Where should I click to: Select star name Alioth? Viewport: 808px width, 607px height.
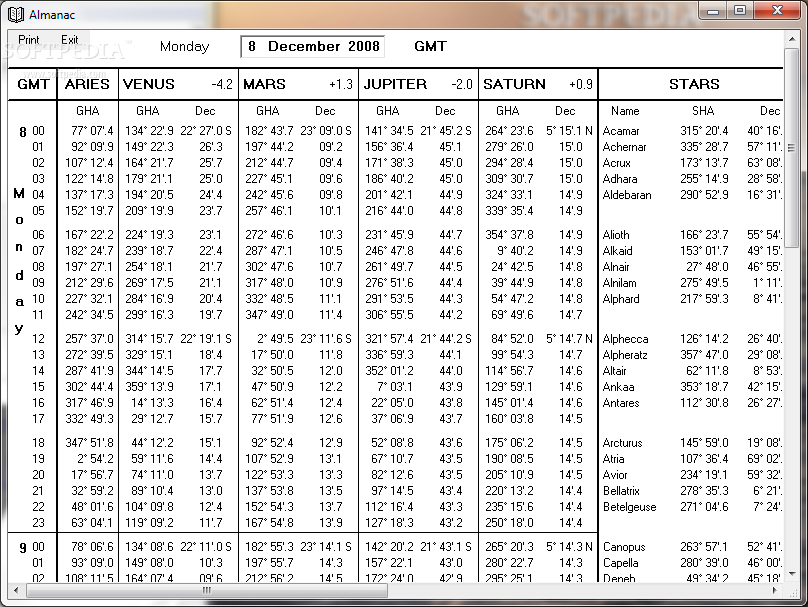coord(616,235)
